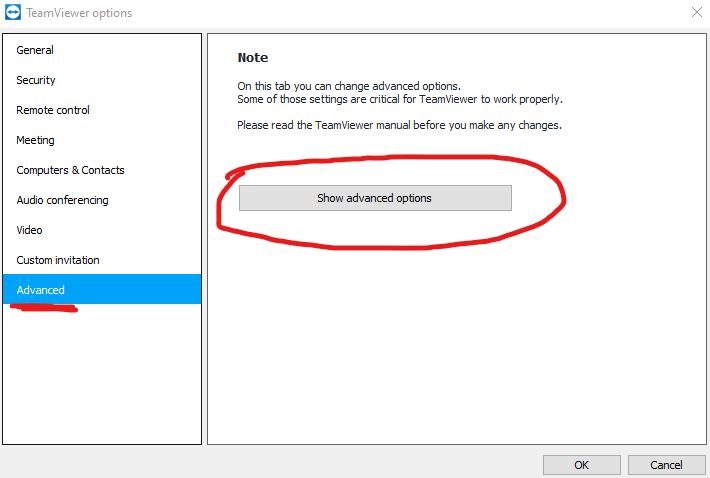Select Computers & Contacts category
Viewport: 710px width, 478px height.
coord(102,170)
